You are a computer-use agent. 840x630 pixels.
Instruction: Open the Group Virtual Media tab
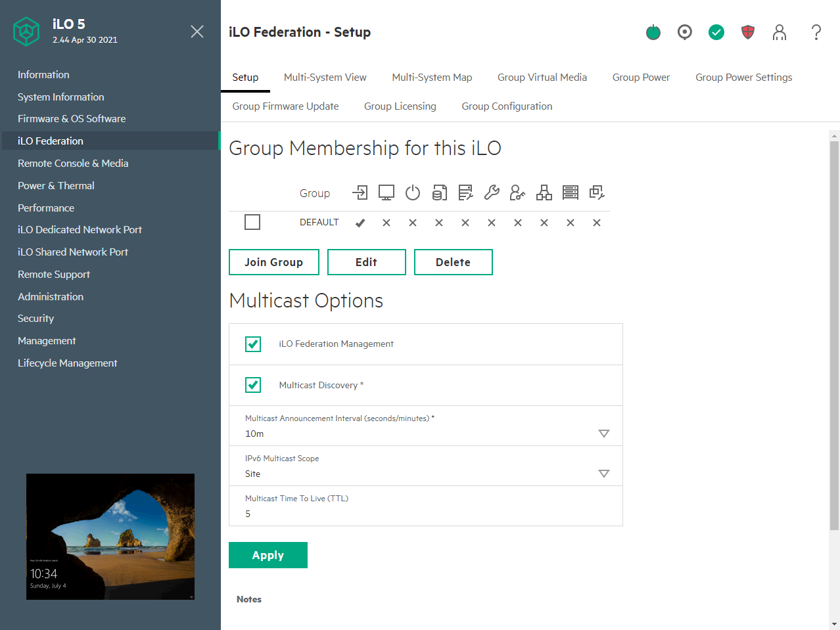[x=542, y=78]
